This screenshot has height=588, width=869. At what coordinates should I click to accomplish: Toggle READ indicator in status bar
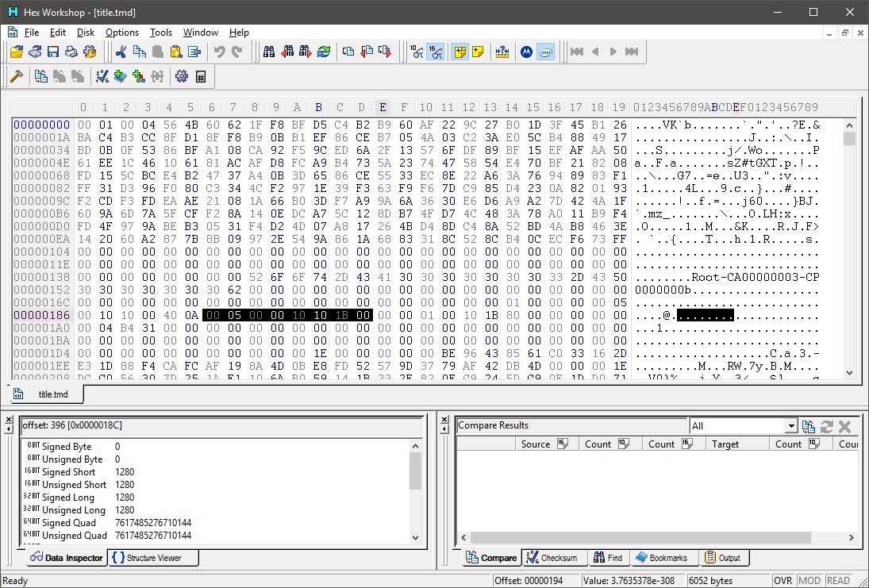[838, 581]
